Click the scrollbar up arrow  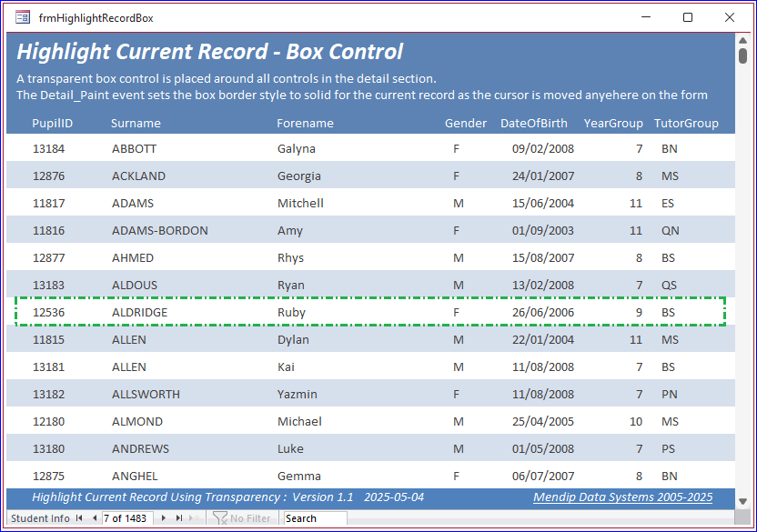(x=742, y=41)
